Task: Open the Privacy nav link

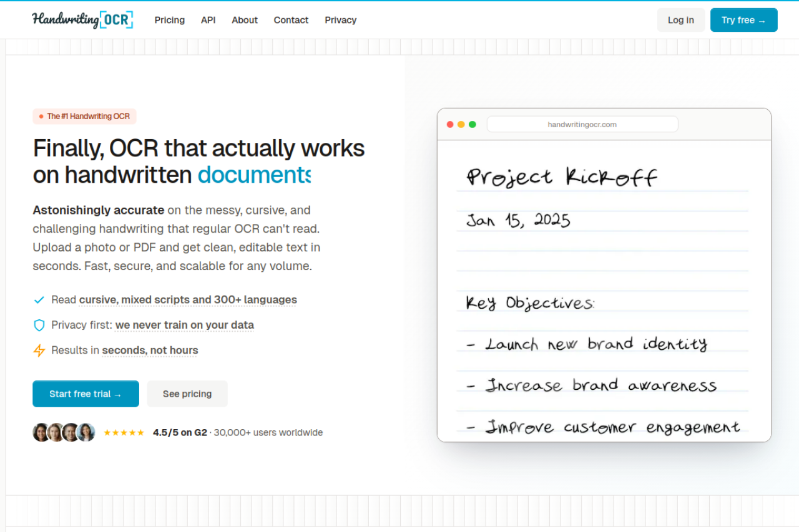Action: (x=341, y=20)
